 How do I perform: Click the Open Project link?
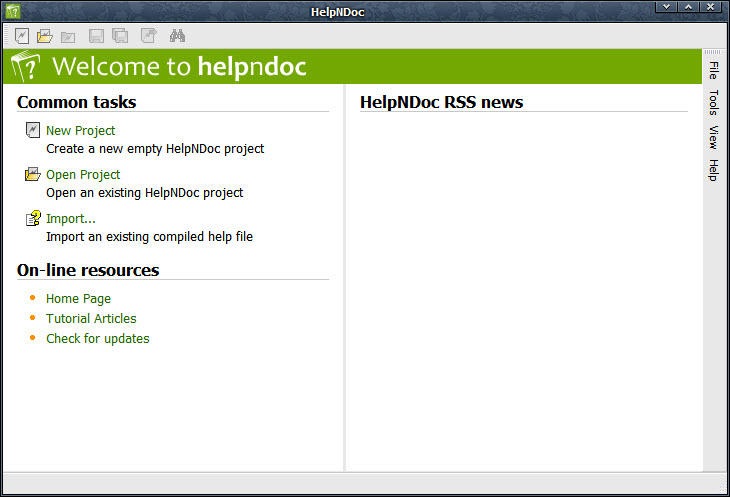(83, 174)
